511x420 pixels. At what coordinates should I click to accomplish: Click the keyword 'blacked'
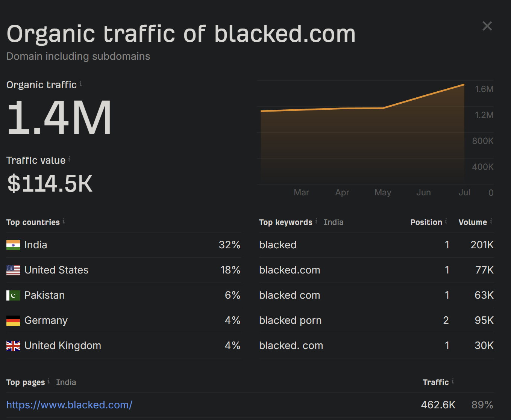click(x=278, y=245)
